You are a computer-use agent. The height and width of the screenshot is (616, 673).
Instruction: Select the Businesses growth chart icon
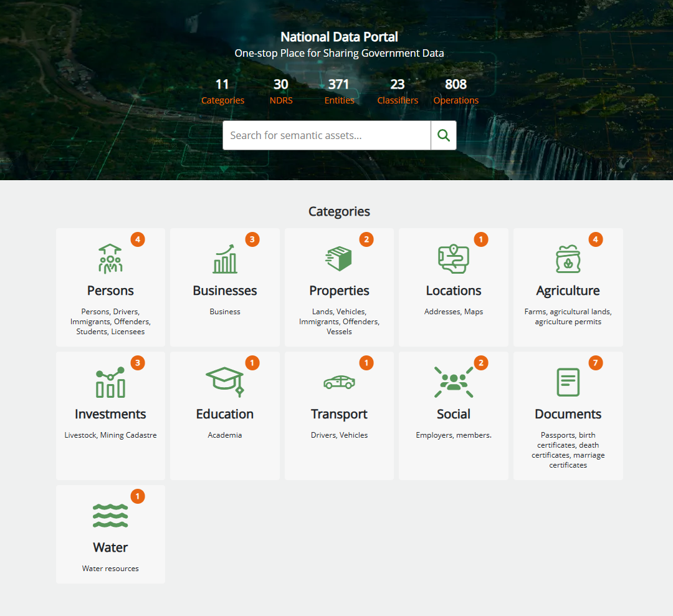click(224, 259)
